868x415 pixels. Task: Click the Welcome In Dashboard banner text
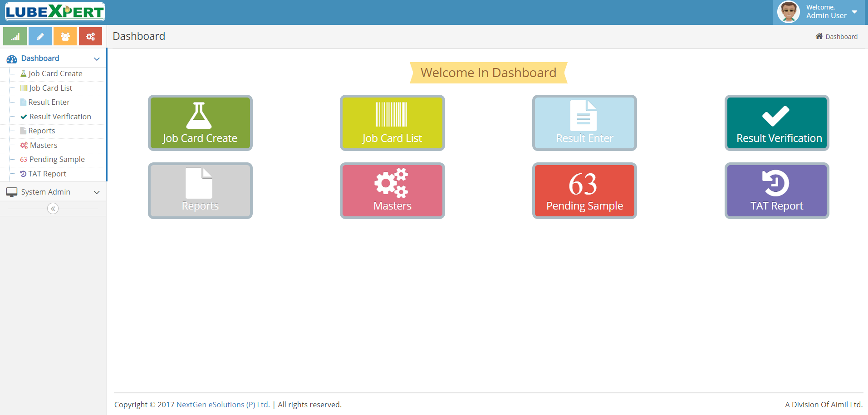[x=488, y=73]
